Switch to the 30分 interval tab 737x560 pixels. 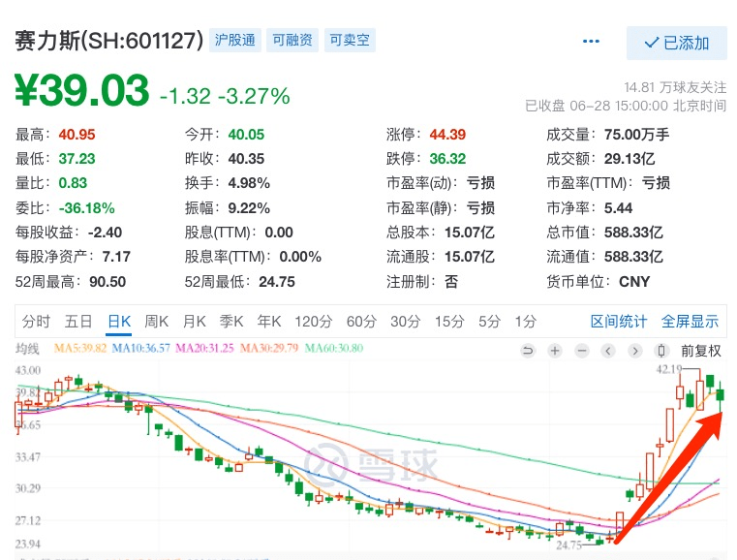pyautogui.click(x=405, y=322)
